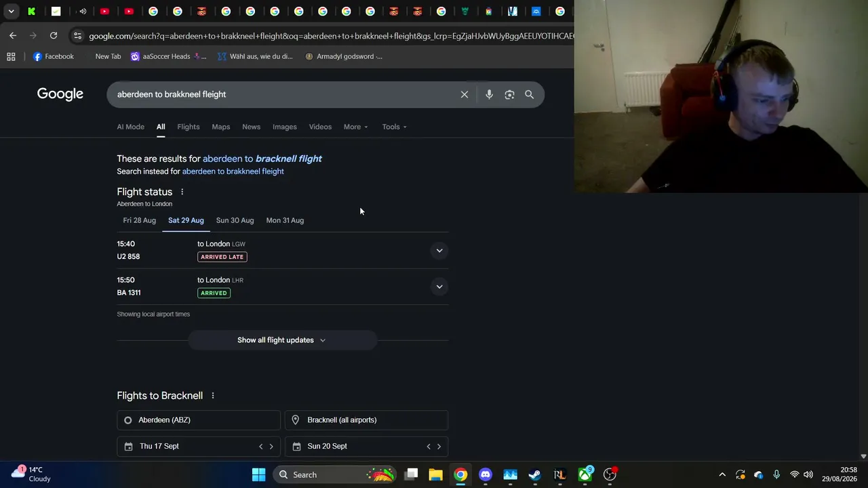The image size is (868, 488).
Task: Show hidden system tray icons
Action: 722,474
